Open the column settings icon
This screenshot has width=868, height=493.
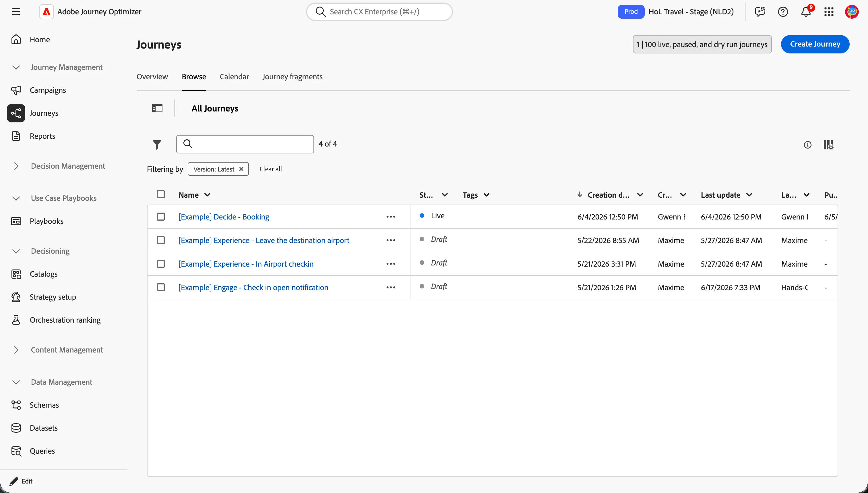pyautogui.click(x=828, y=145)
